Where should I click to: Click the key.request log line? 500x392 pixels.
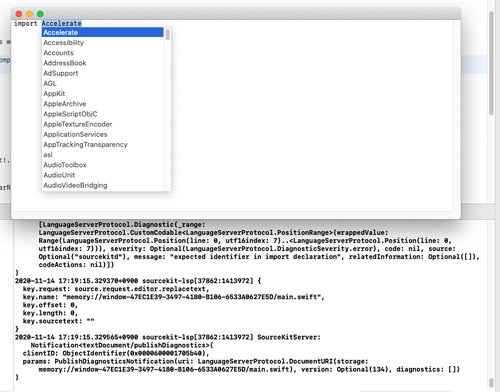point(116,289)
